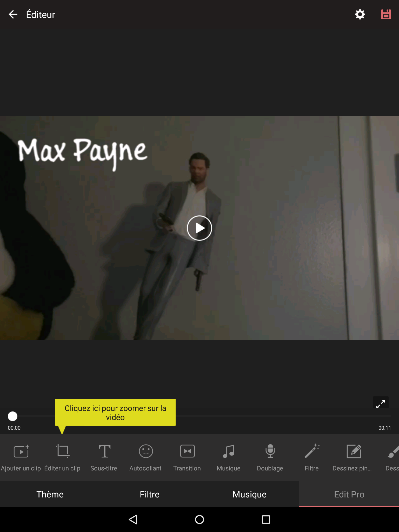The image size is (399, 532).
Task: Open settings gear in editor header
Action: [x=360, y=15]
